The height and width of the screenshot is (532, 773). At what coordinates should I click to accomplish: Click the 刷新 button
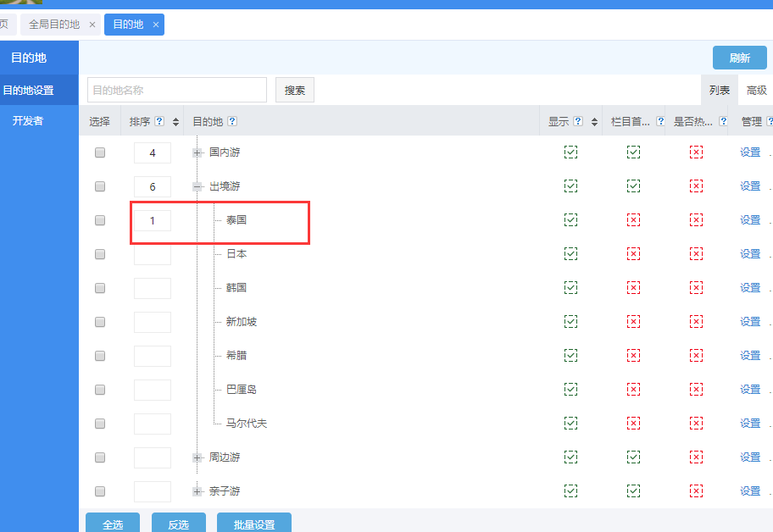[739, 58]
